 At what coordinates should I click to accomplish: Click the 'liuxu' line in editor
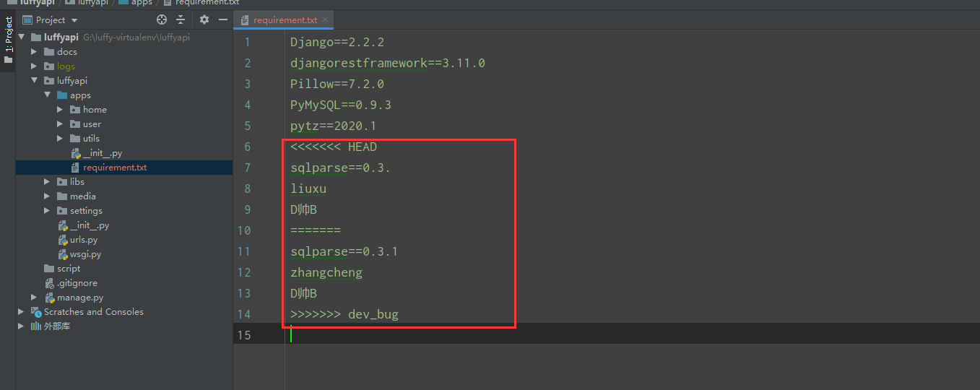308,188
